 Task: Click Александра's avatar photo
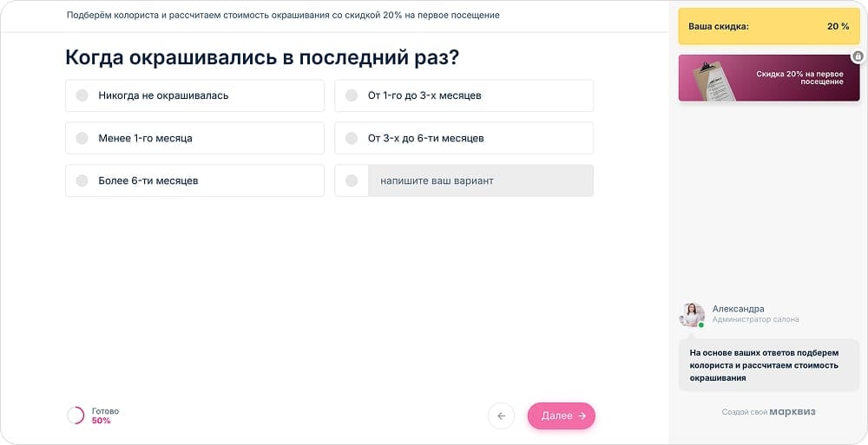tap(692, 314)
